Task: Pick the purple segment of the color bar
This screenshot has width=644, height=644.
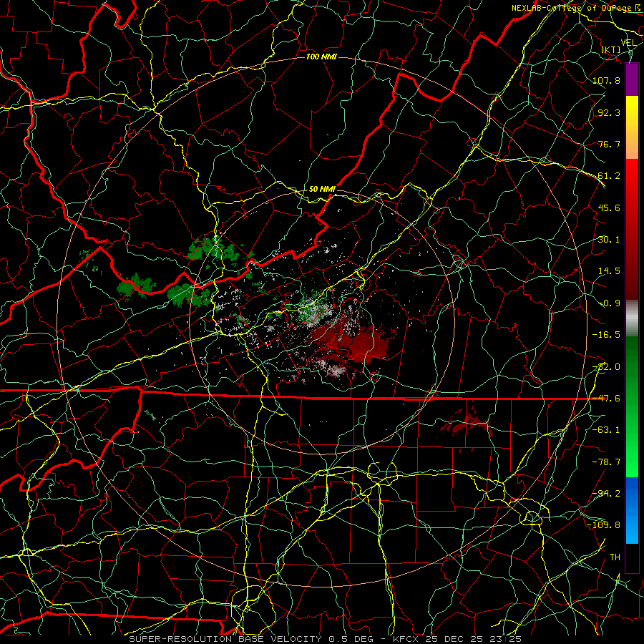Action: pyautogui.click(x=632, y=79)
